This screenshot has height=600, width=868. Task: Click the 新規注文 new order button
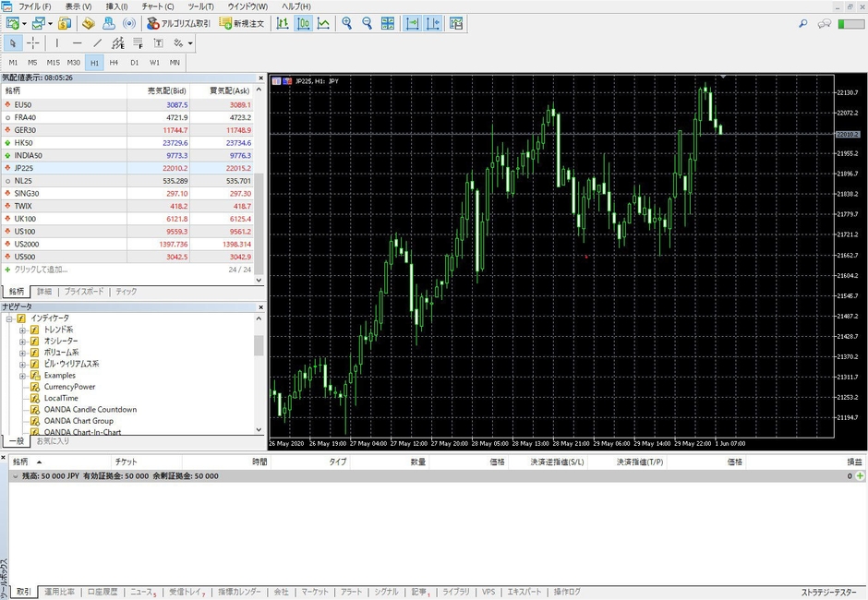pos(242,23)
